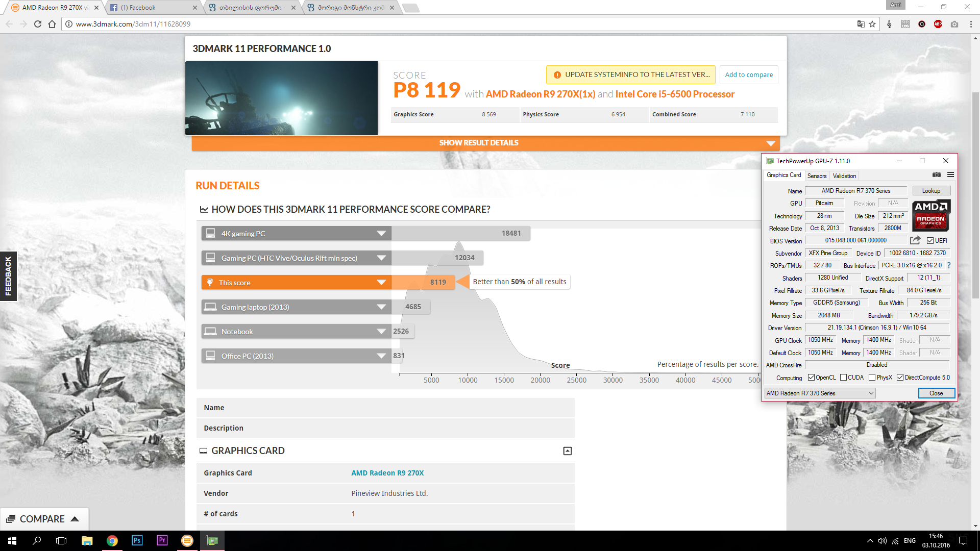The image size is (980, 551).
Task: Collapse the Graphics Card section icon
Action: click(x=567, y=451)
